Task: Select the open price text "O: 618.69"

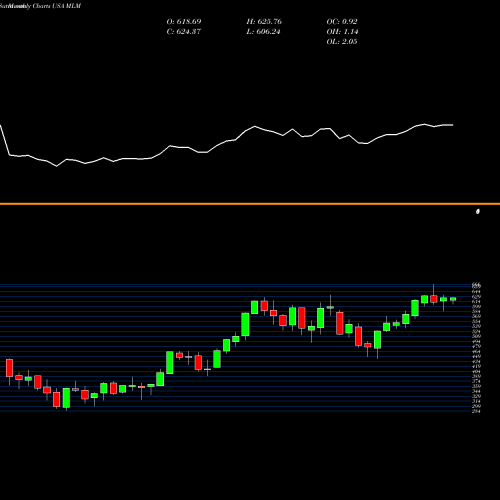Action: [184, 22]
